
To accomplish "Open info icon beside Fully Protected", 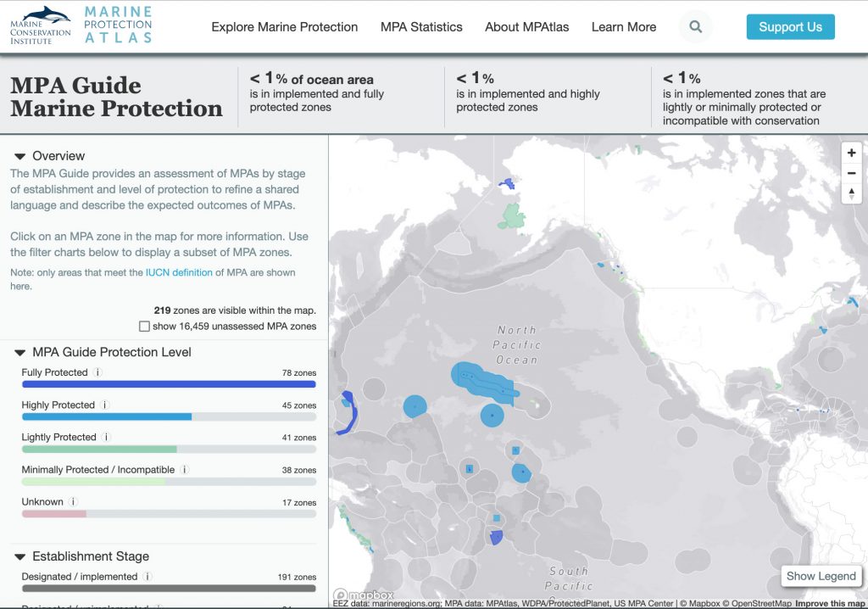I will (97, 372).
